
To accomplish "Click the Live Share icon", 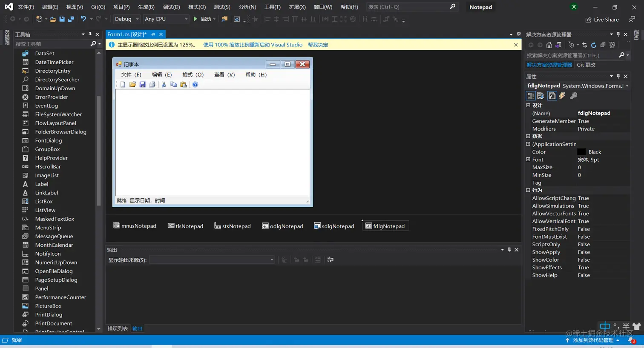I will (x=588, y=20).
